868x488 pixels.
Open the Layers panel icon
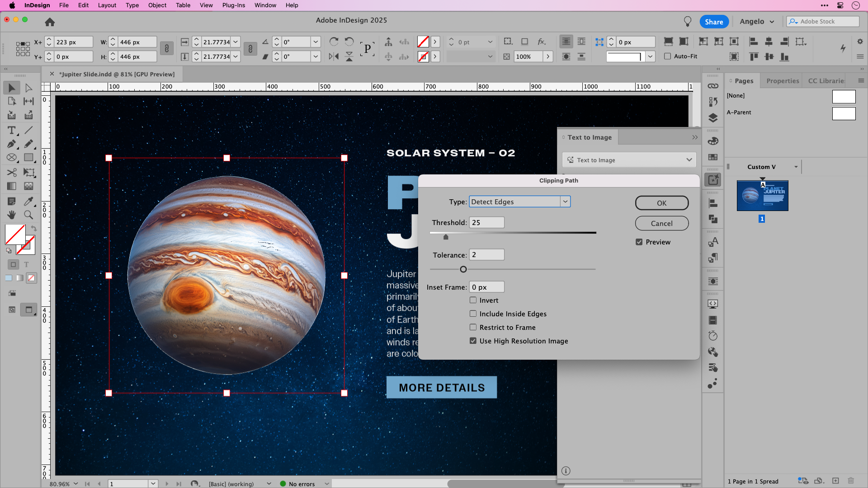(x=713, y=118)
